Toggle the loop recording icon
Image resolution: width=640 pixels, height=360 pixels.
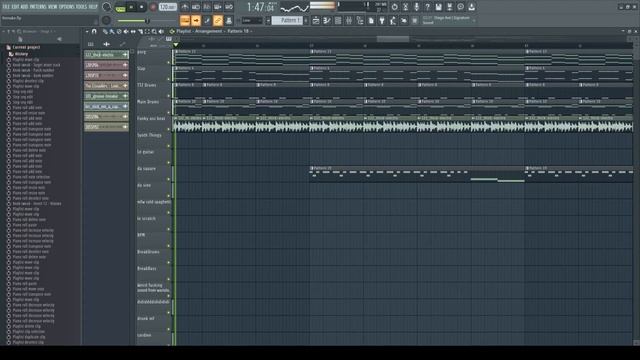coord(229,7)
